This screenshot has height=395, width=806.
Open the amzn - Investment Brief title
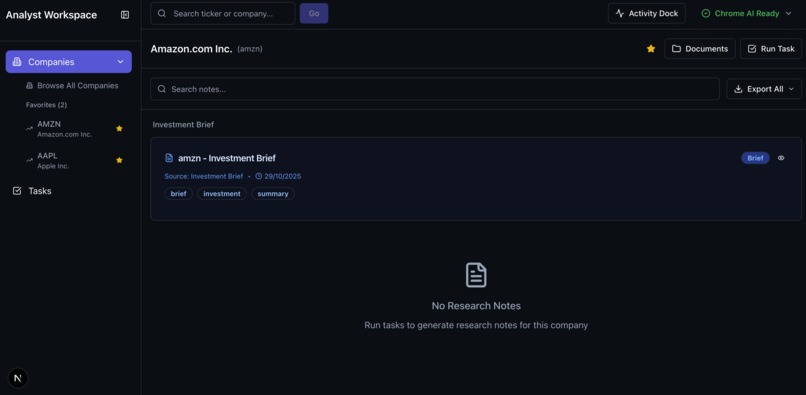227,158
